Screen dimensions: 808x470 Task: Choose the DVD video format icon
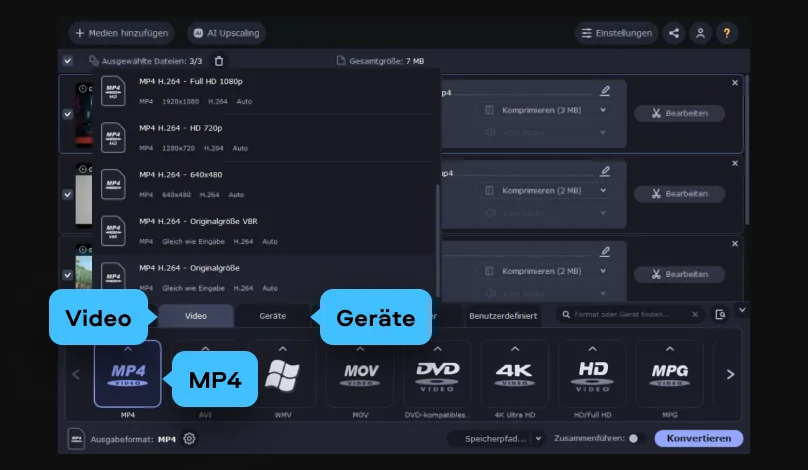pos(437,375)
